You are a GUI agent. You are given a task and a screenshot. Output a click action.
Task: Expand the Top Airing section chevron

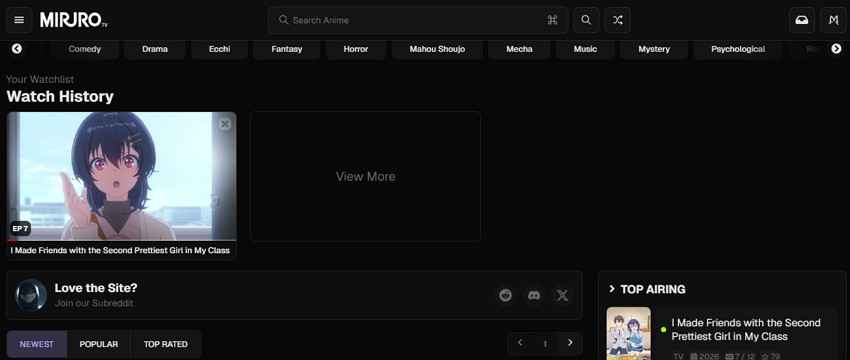click(x=612, y=289)
